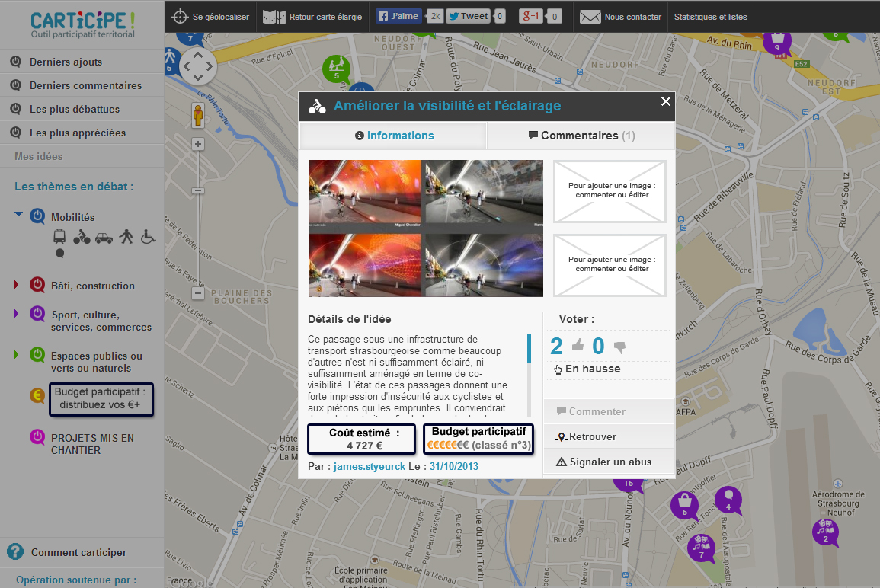The height and width of the screenshot is (588, 880).
Task: Select the bus transport filter icon
Action: click(59, 237)
